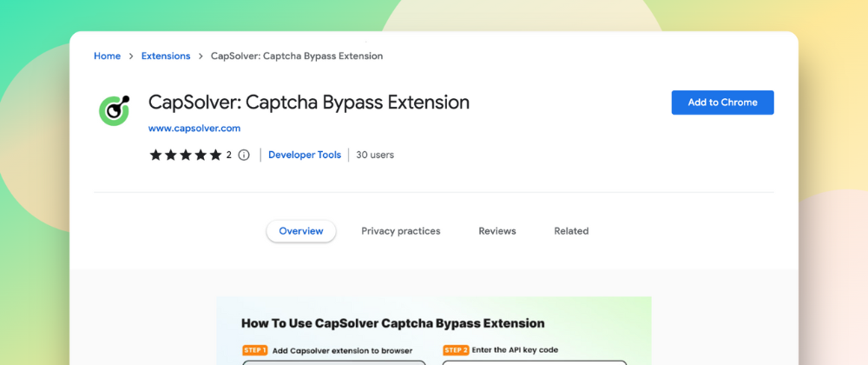Click the extension title heading

[309, 103]
